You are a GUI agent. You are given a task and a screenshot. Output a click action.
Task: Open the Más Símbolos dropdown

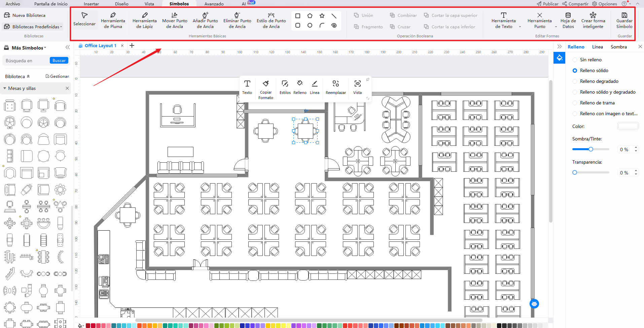(x=29, y=48)
